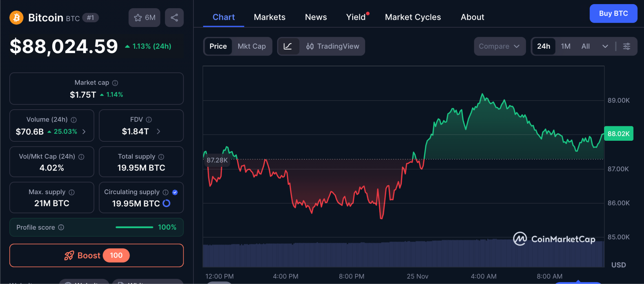Click the Bitcoin logo icon
This screenshot has height=284, width=644.
16,18
